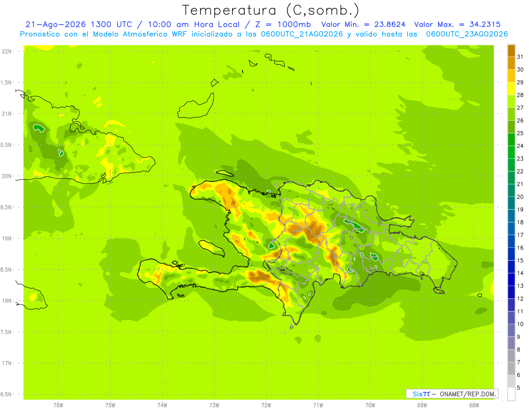Click the yellow swatch between 28 and 29
Image resolution: width=532 pixels, height=411 pixels.
point(511,89)
